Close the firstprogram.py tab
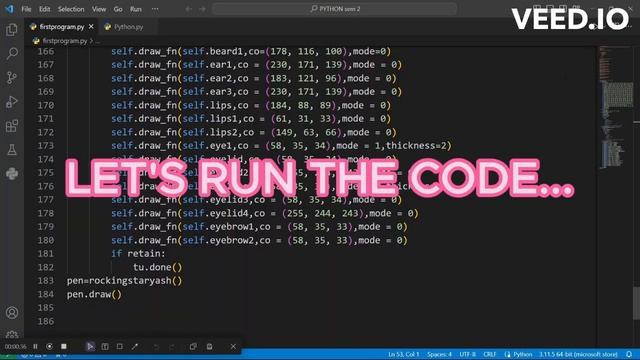This screenshot has width=640, height=360. tap(91, 27)
